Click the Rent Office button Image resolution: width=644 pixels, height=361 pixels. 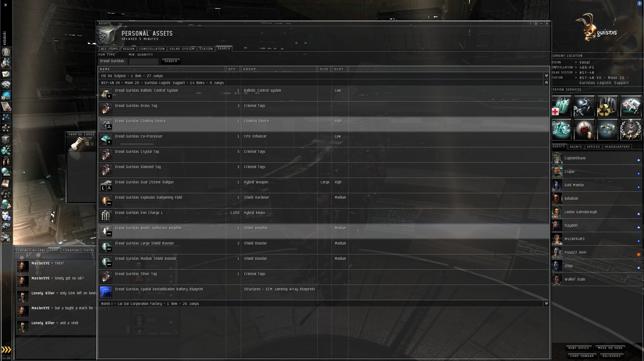578,348
